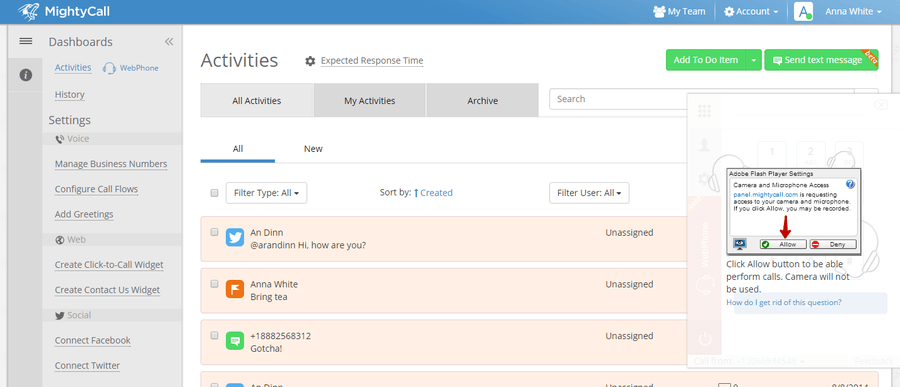The height and width of the screenshot is (387, 900).
Task: Select the New sub-tab
Action: pyautogui.click(x=313, y=149)
